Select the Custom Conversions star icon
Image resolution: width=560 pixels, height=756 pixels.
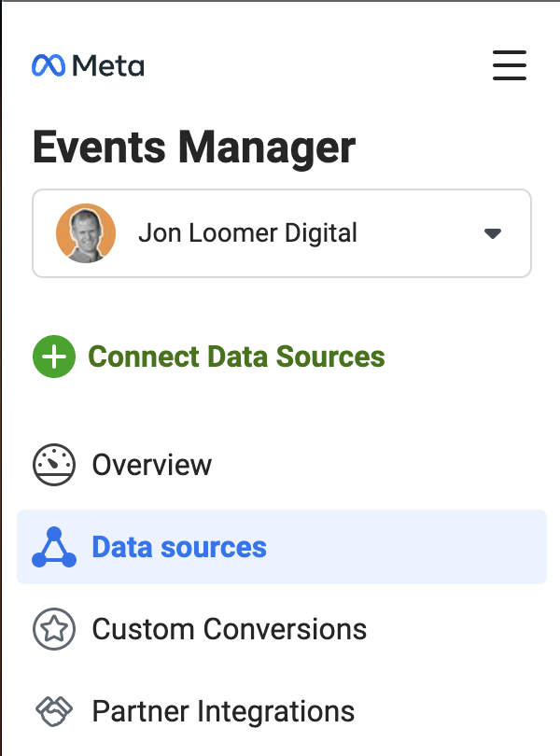pos(54,629)
